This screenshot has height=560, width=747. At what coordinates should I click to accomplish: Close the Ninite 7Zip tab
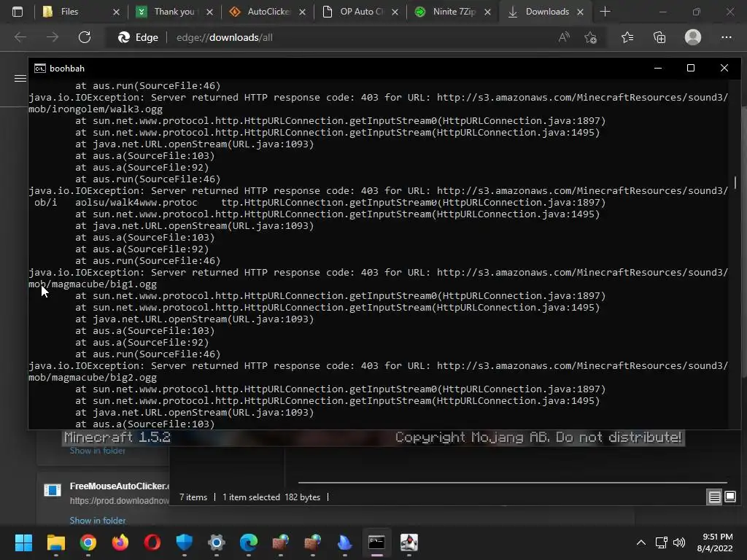pos(487,12)
